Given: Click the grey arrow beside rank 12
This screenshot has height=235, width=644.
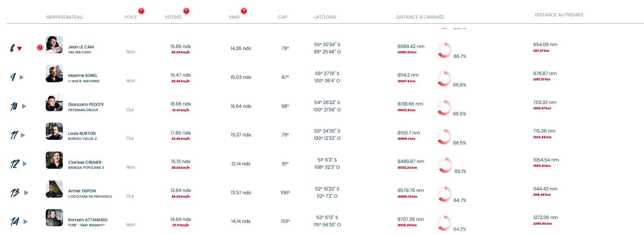Looking at the screenshot, I should click(25, 164).
